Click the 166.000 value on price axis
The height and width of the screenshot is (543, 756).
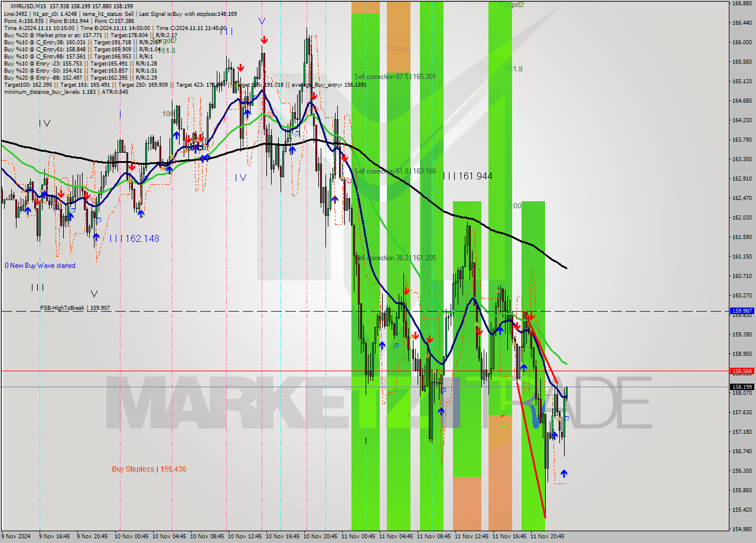click(742, 42)
